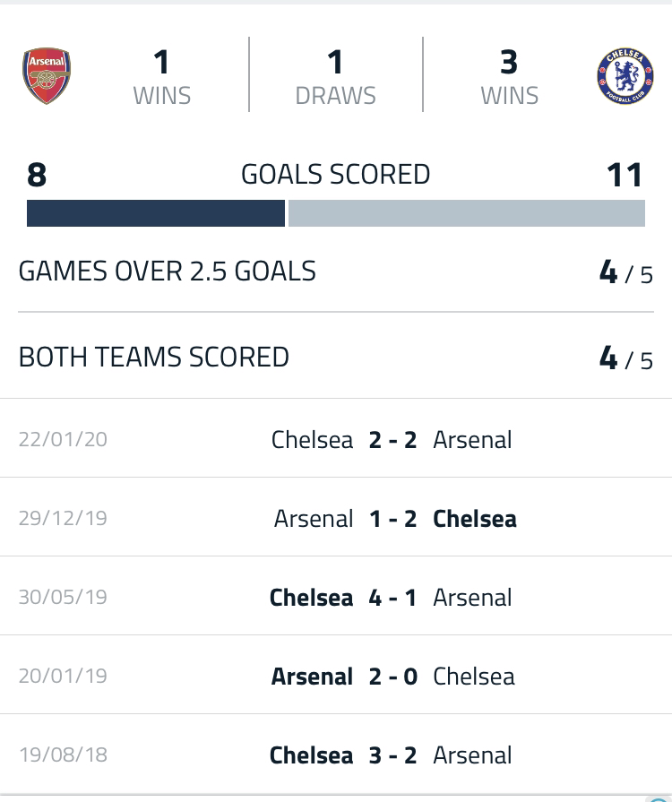Open the 19/08/18 Chelsea 3-2 Arsenal match
Viewport: 672px width, 802px height.
tap(336, 755)
